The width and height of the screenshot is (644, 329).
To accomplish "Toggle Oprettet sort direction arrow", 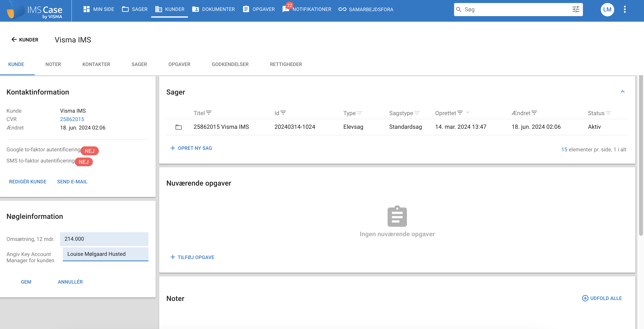I will click(468, 113).
